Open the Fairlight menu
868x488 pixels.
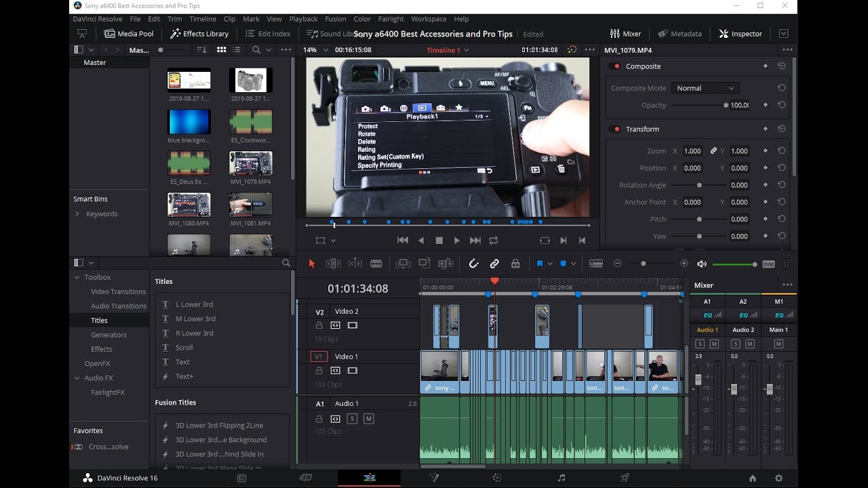pyautogui.click(x=391, y=19)
